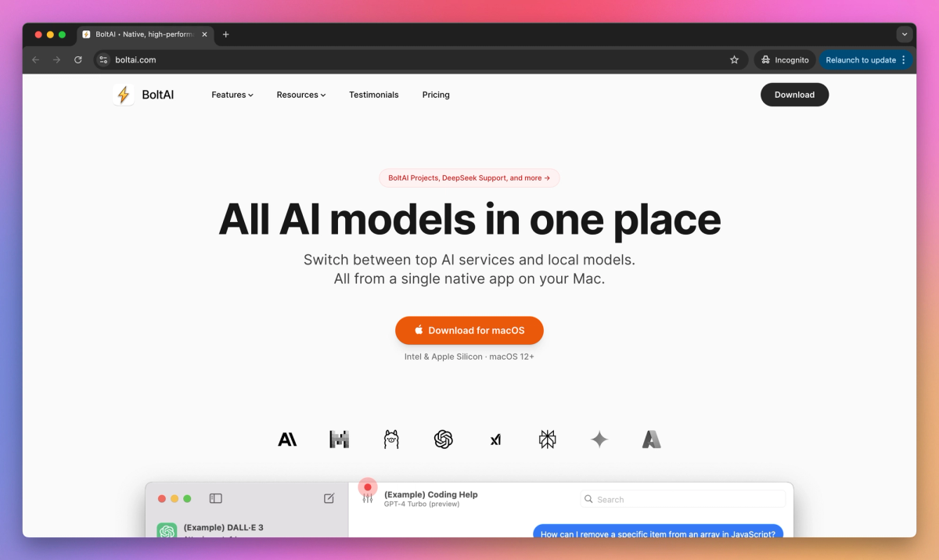The width and height of the screenshot is (939, 560).
Task: Open the BoltAI Projects, DeepSeek Support announcement
Action: 469,178
